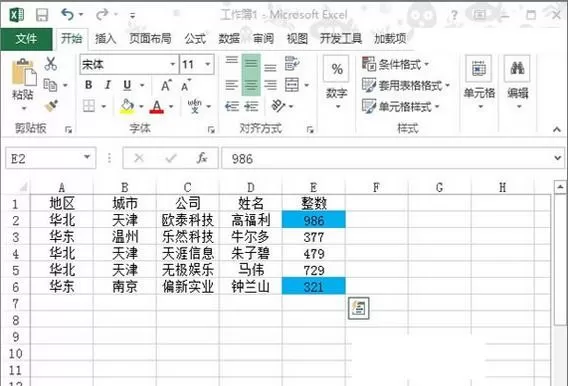This screenshot has height=386, width=568.
Task: Click the Wrap Text icon
Action: (x=292, y=64)
